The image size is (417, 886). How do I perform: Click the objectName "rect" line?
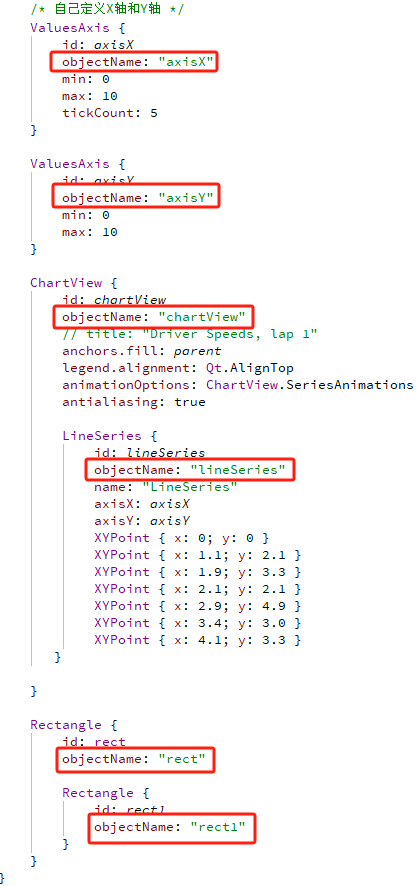point(135,758)
